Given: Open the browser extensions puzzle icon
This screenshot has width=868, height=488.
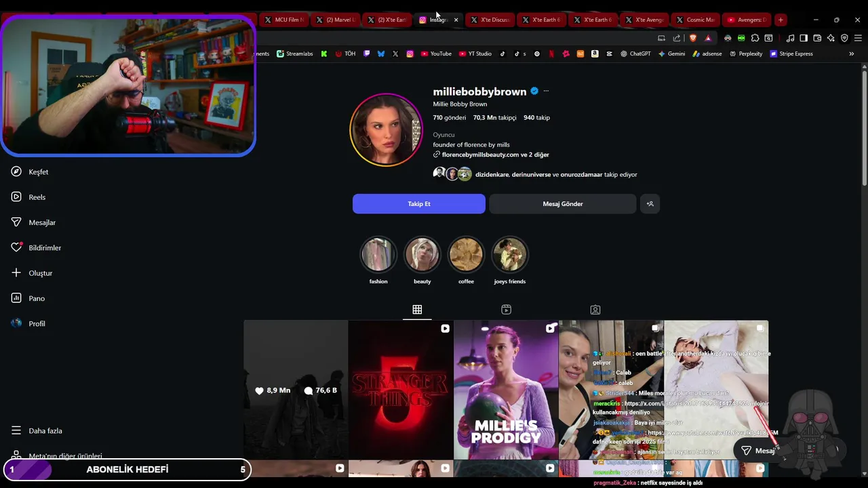Looking at the screenshot, I should pos(755,38).
